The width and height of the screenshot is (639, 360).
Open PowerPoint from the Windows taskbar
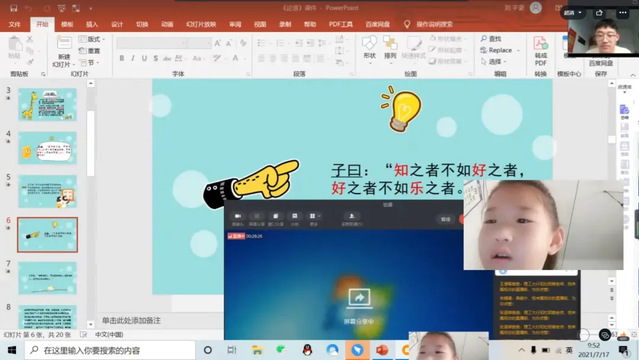(382, 350)
